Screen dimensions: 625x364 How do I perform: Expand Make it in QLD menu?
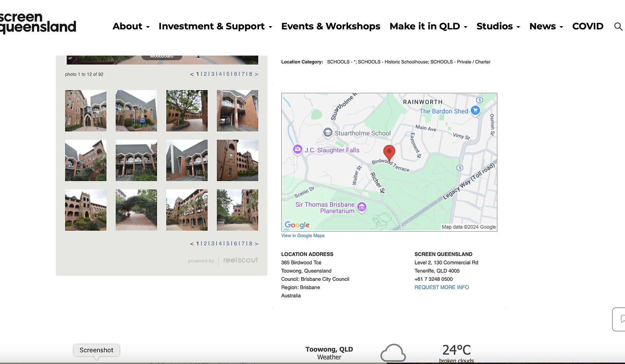(x=429, y=26)
